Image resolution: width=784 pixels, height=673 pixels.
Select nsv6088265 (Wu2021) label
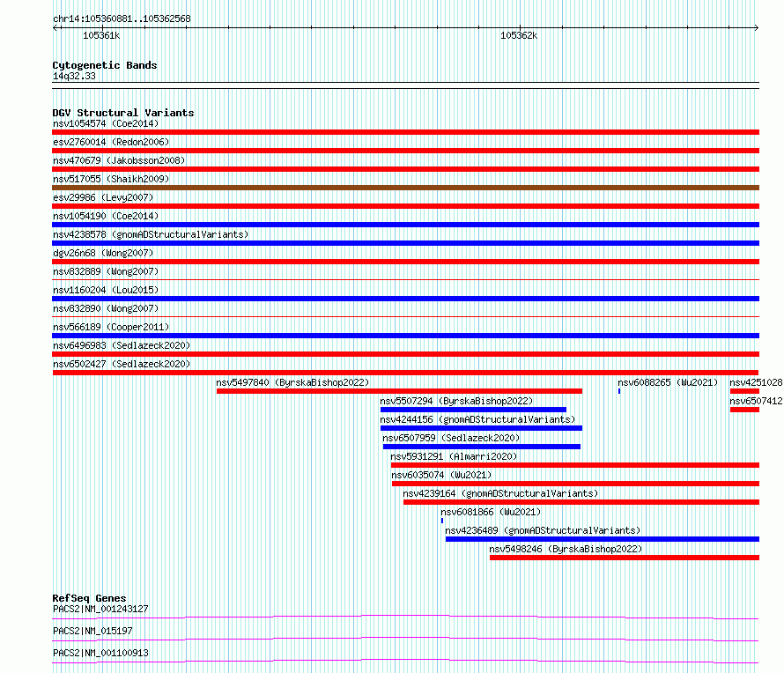(668, 382)
